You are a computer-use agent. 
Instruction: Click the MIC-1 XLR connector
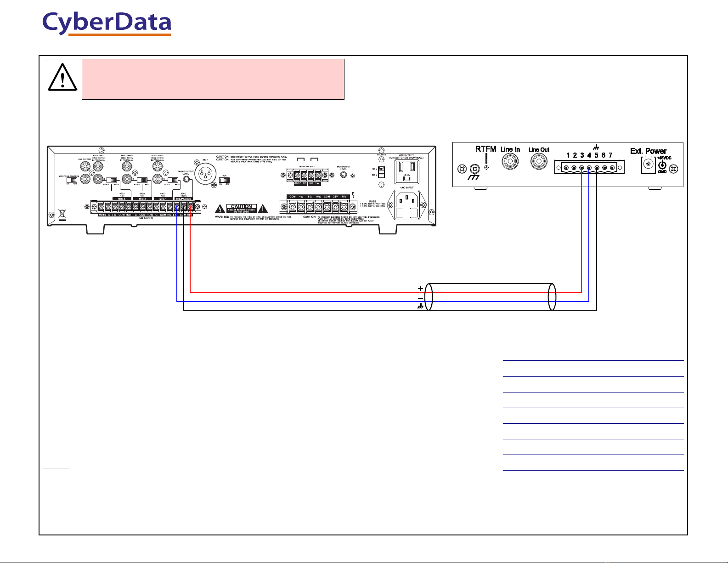coord(205,175)
